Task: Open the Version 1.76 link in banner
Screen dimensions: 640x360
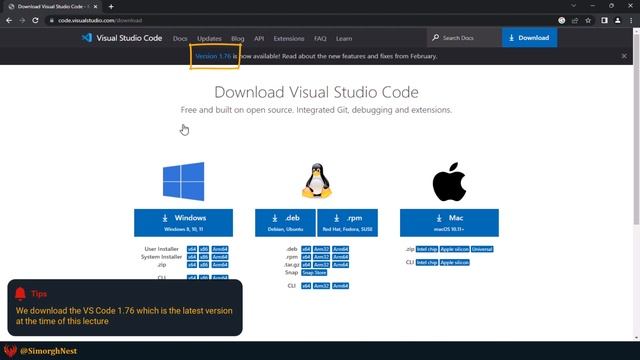Action: [213, 56]
